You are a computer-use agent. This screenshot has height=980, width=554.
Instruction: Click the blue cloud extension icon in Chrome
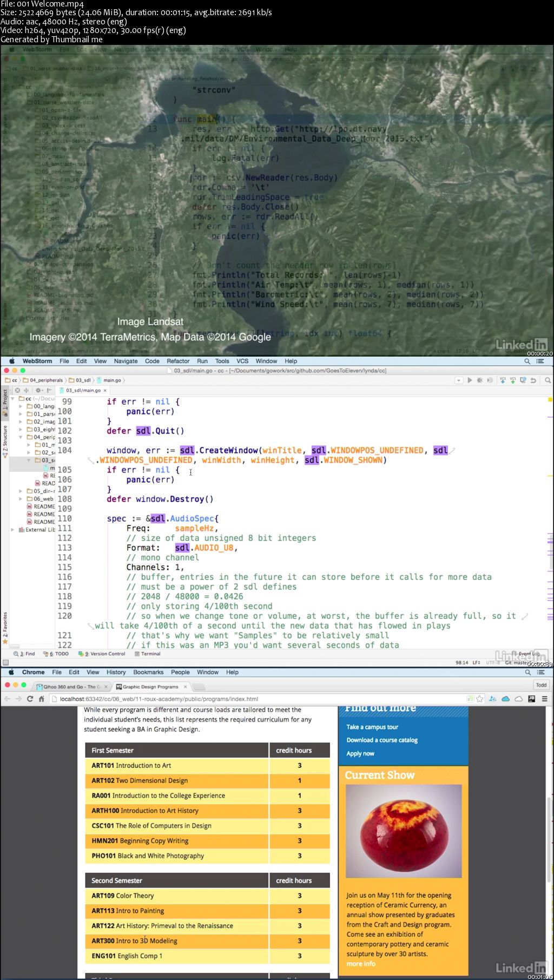click(506, 699)
